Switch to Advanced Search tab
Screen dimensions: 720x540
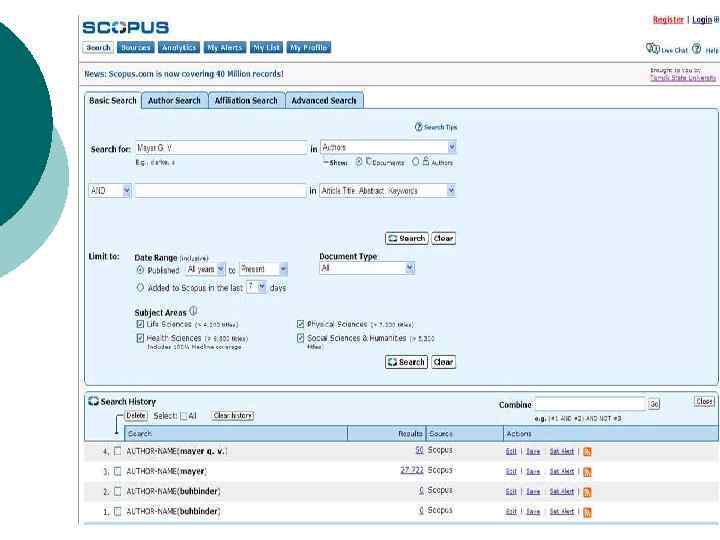pos(324,101)
